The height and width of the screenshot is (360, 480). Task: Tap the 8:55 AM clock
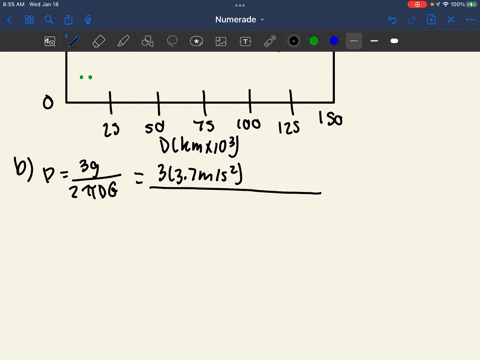[x=14, y=4]
